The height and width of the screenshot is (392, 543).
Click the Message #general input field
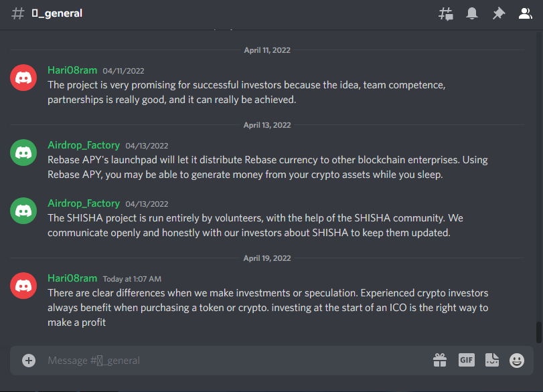click(x=236, y=361)
